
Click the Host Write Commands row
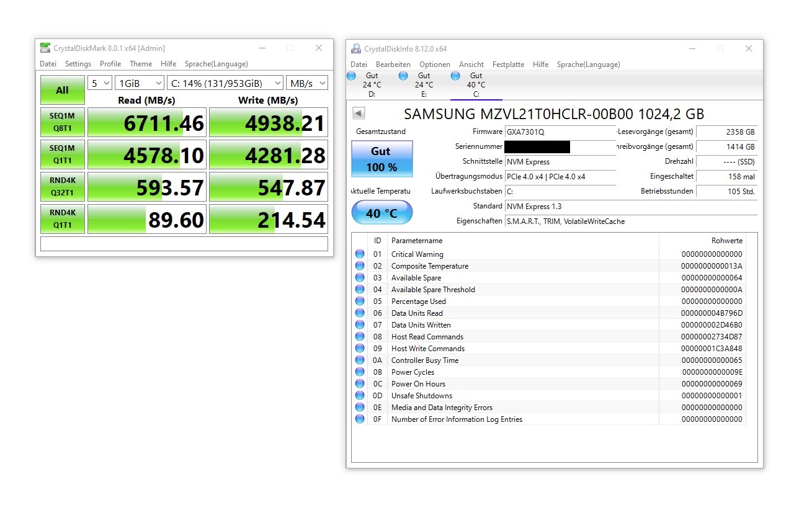tap(549, 348)
